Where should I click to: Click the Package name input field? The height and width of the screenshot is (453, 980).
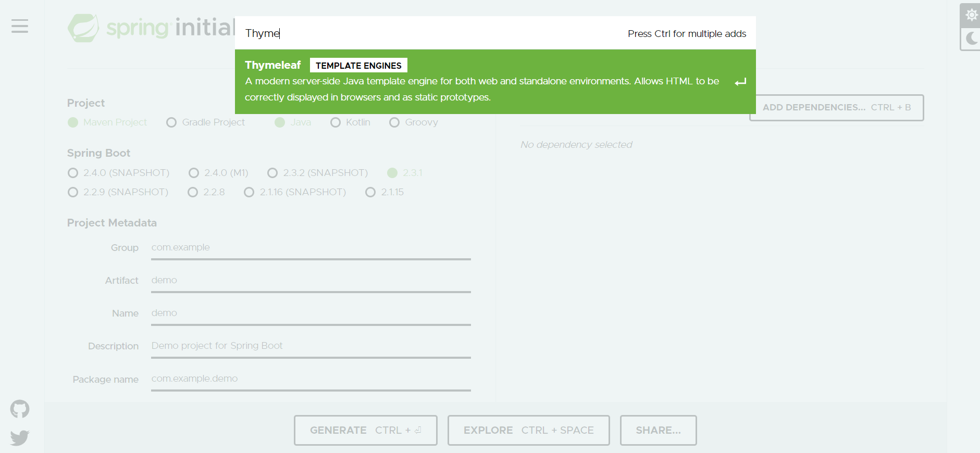tap(311, 379)
